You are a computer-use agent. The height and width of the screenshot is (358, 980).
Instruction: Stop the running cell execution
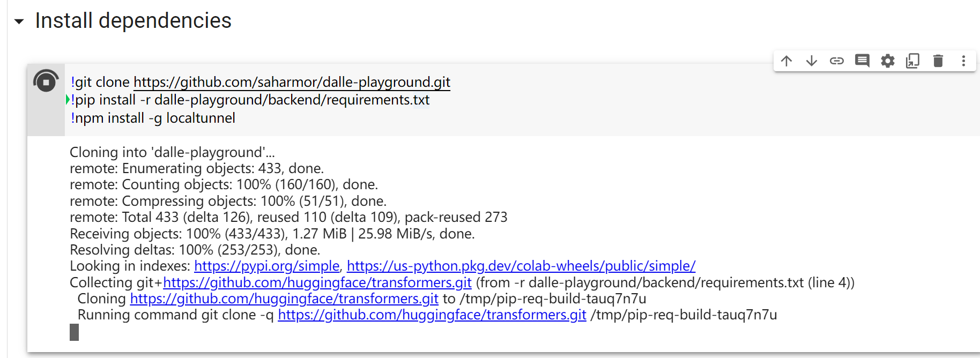[46, 81]
